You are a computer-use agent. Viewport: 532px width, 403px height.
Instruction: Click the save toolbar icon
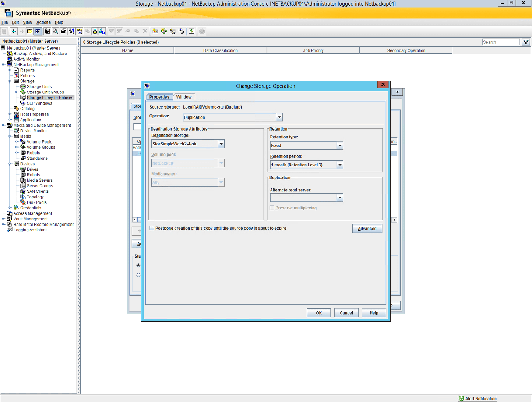point(47,31)
